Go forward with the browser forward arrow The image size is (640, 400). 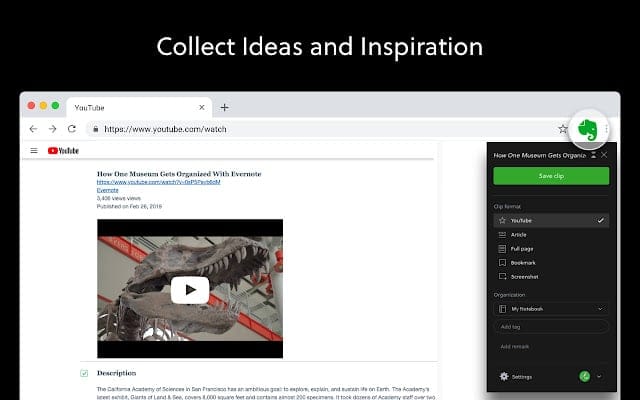pyautogui.click(x=53, y=129)
